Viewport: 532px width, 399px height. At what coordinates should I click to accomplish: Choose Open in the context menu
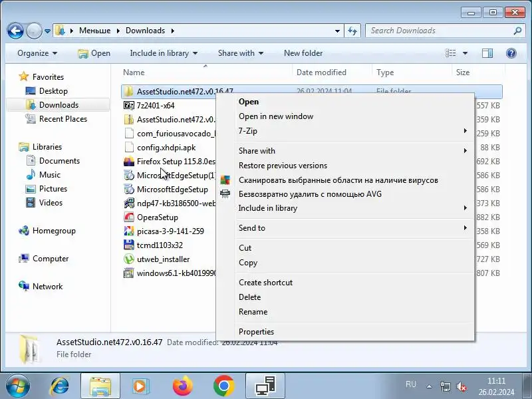(345, 102)
